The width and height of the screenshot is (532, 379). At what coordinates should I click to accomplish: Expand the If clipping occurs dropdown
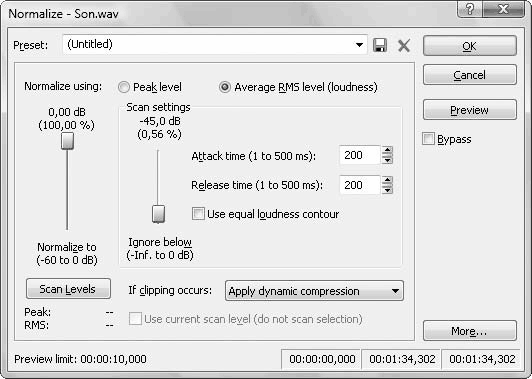click(395, 291)
